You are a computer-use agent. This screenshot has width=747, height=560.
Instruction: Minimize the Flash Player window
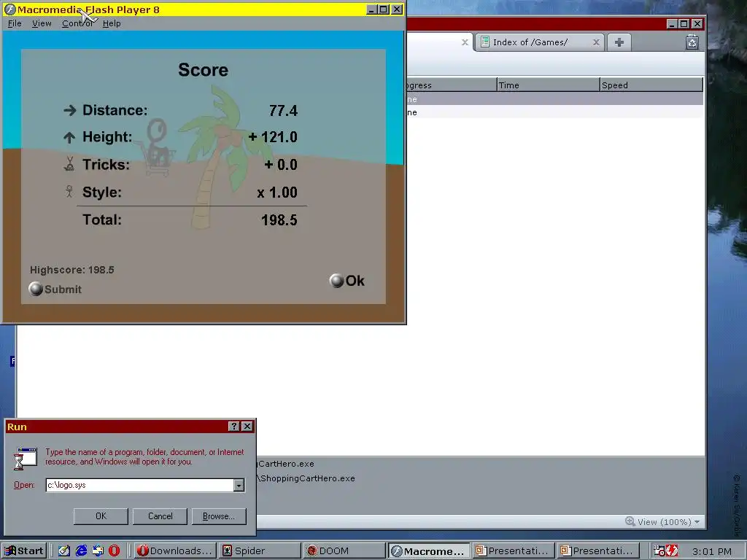point(371,9)
